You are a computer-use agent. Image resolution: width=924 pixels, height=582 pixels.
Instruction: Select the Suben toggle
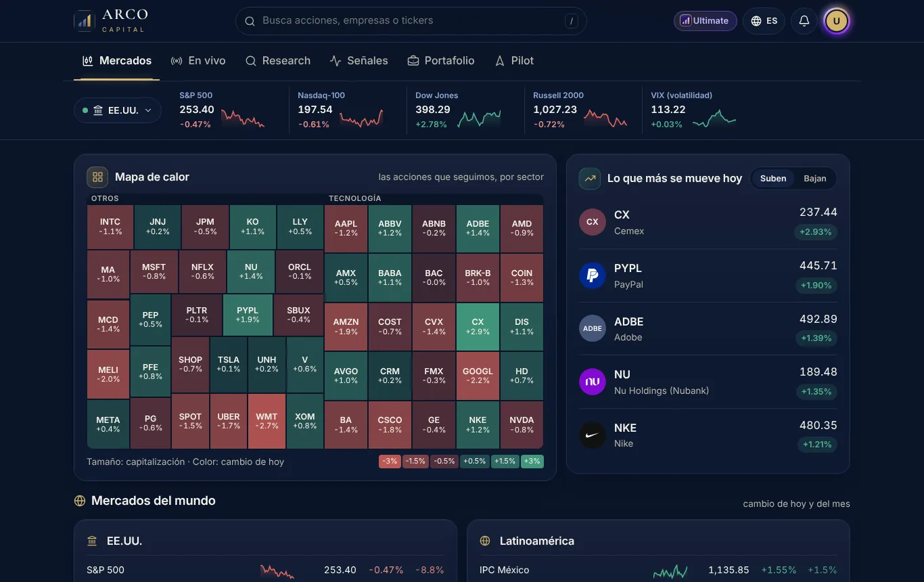point(773,179)
